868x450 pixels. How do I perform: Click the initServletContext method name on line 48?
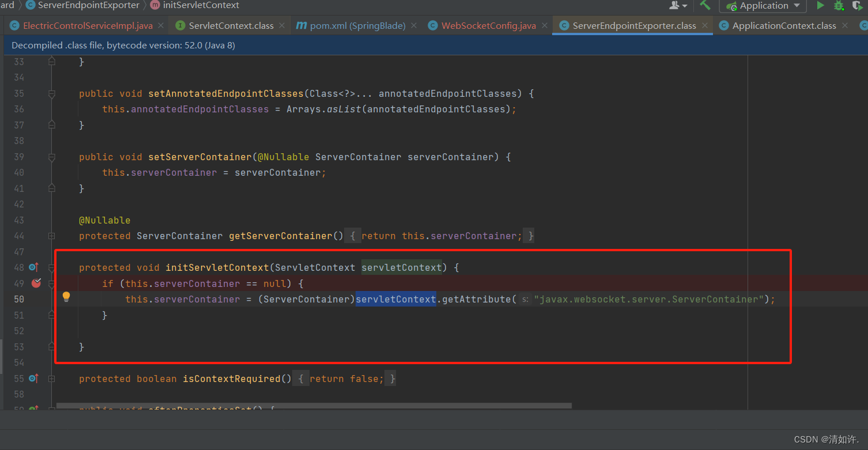pyautogui.click(x=217, y=267)
